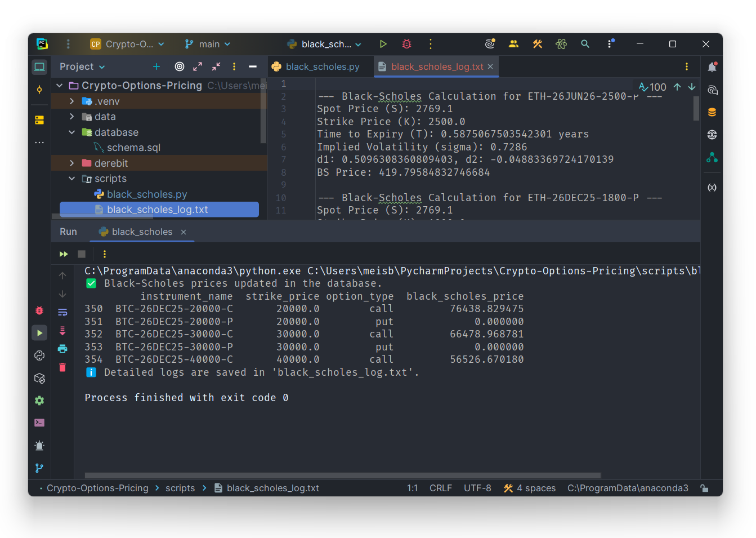
Task: Click the horizontal scrollbar in Run console
Action: (x=342, y=475)
